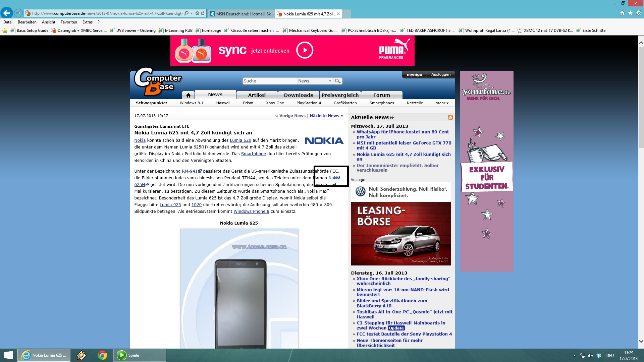Open the Windows Start button
The image size is (644, 362).
(x=8, y=355)
